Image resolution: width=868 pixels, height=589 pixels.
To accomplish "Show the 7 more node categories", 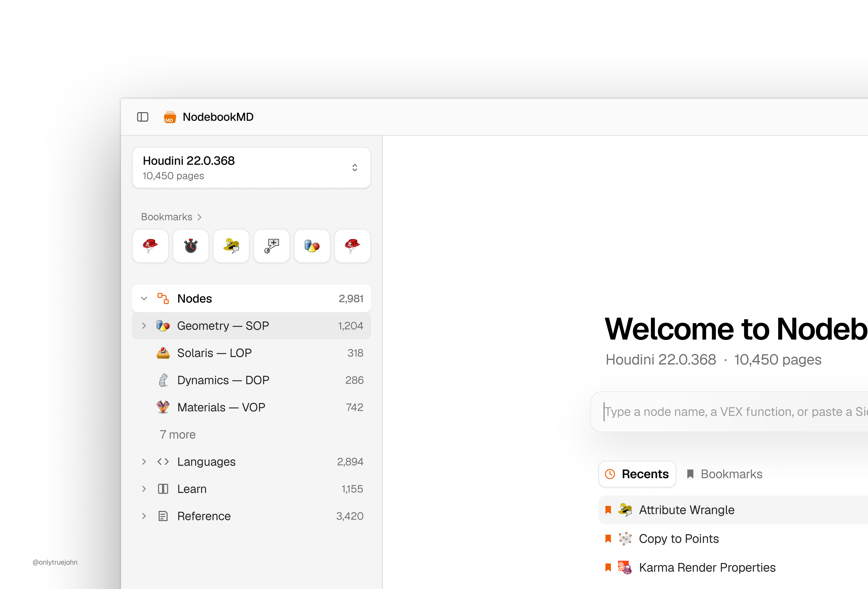I will pos(178,434).
